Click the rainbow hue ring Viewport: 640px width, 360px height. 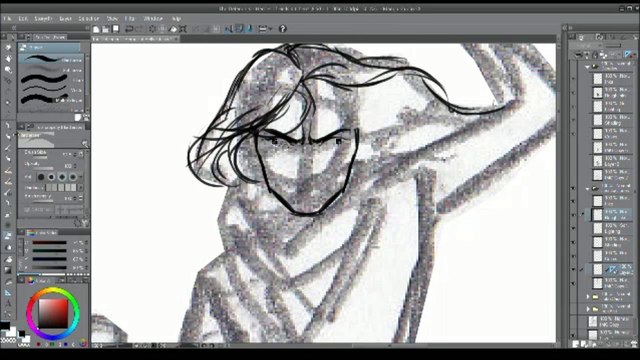pos(53,290)
